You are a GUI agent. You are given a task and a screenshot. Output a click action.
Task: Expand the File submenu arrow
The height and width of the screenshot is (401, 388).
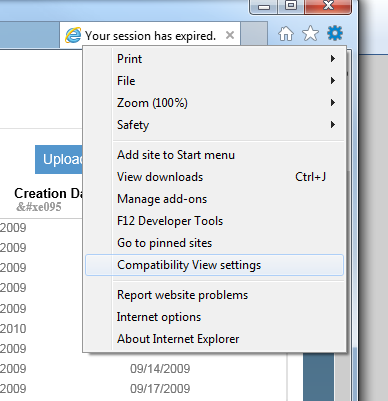pyautogui.click(x=332, y=81)
